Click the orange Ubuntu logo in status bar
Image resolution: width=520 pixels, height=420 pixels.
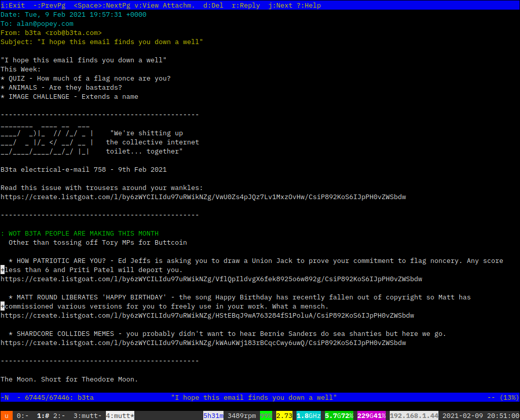[6, 415]
